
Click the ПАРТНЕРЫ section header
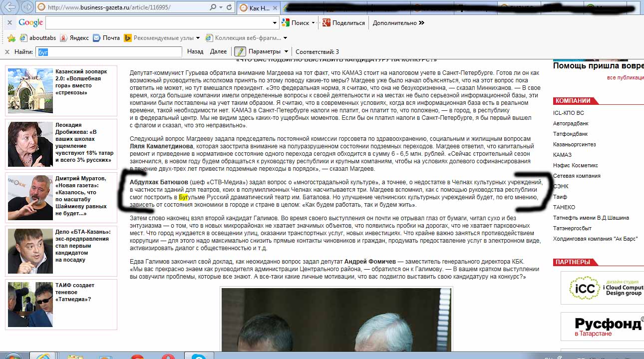[572, 262]
